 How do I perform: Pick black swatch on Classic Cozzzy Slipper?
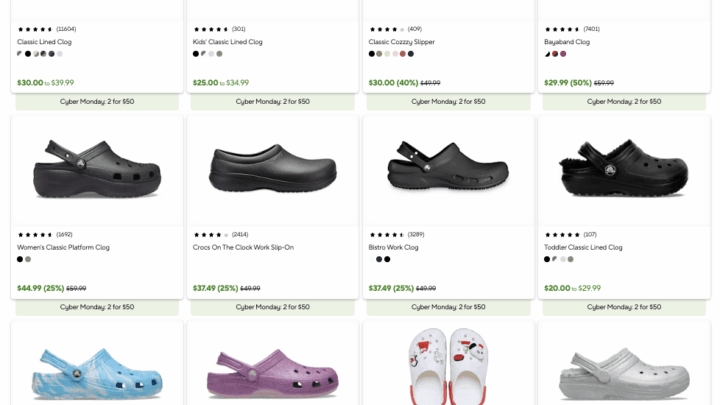(372, 54)
